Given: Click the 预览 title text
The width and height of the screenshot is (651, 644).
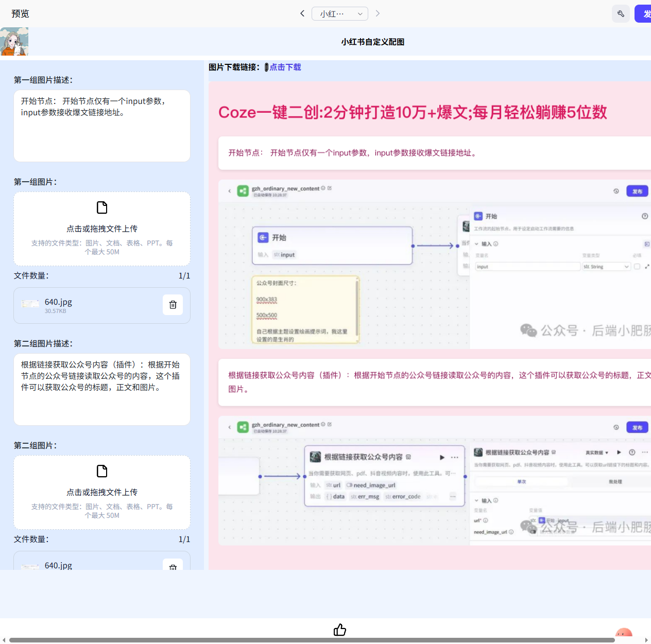Looking at the screenshot, I should [20, 14].
